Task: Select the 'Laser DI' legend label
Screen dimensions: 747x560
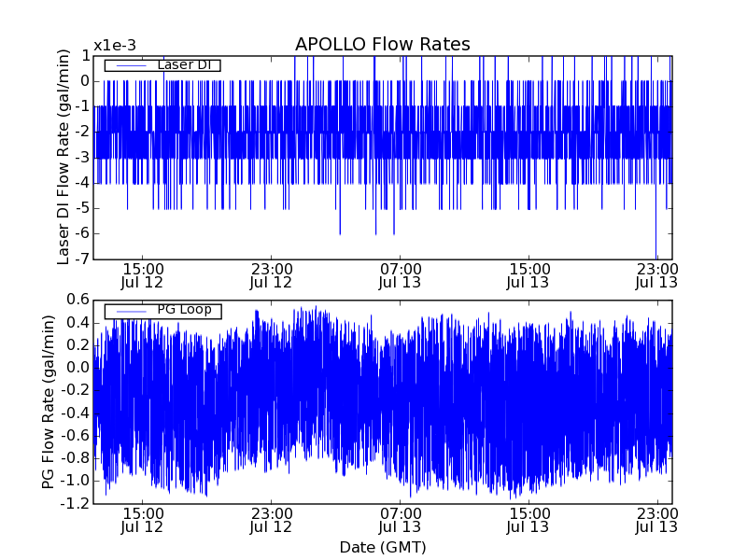Action: tap(185, 64)
